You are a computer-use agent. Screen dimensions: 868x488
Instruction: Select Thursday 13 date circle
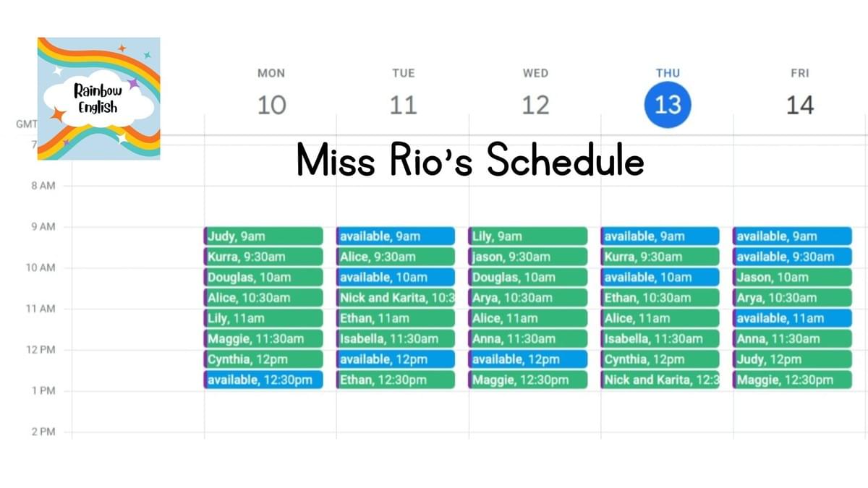(x=667, y=106)
